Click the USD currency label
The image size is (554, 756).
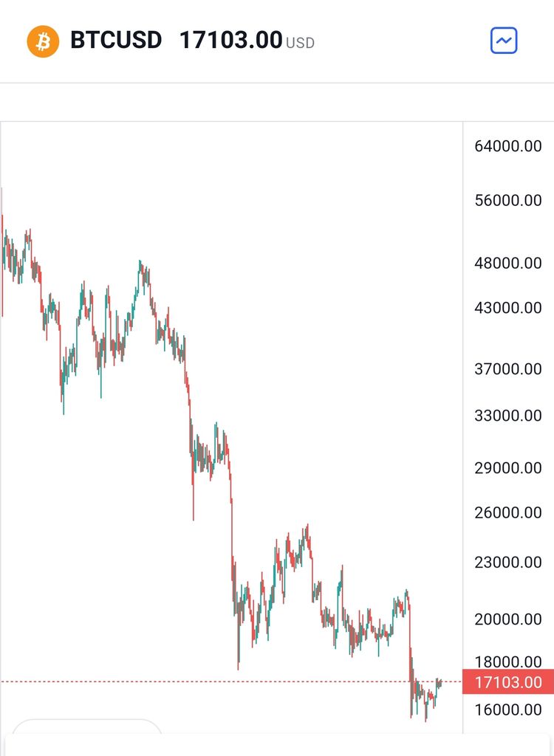[300, 43]
